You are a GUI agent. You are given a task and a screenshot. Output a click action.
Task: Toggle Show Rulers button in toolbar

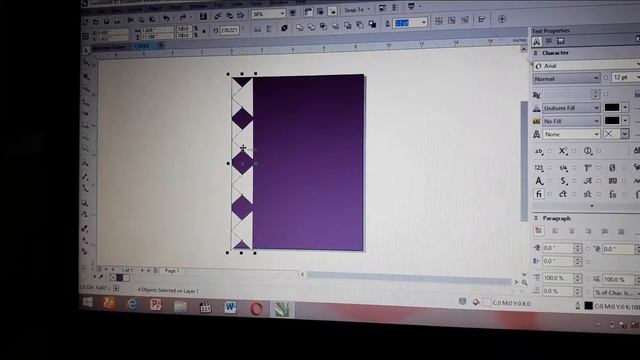click(x=309, y=12)
